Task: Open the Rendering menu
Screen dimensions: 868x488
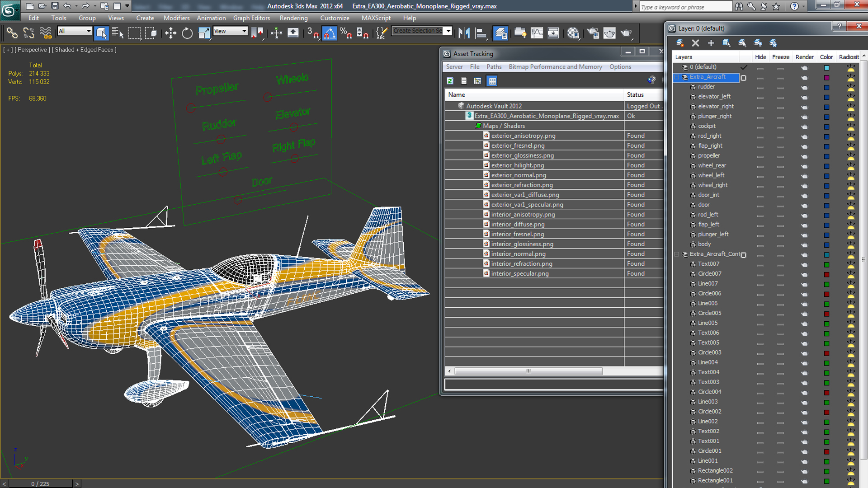Action: click(x=293, y=18)
